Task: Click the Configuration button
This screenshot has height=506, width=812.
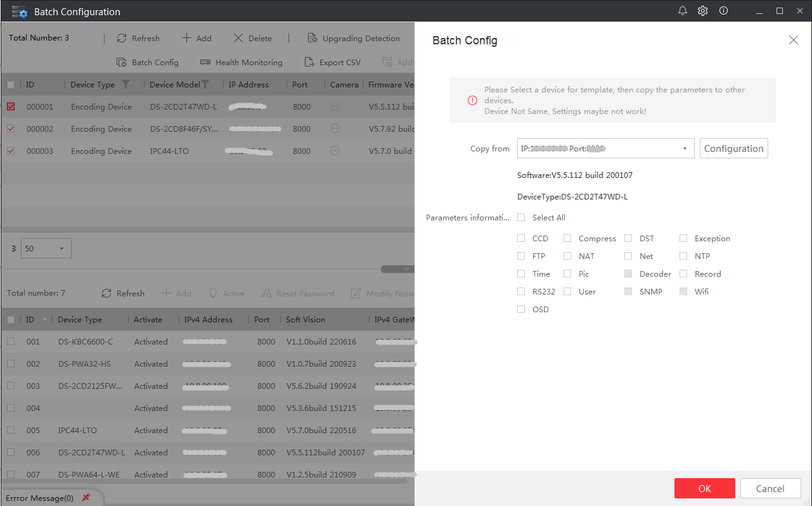Action: (734, 148)
